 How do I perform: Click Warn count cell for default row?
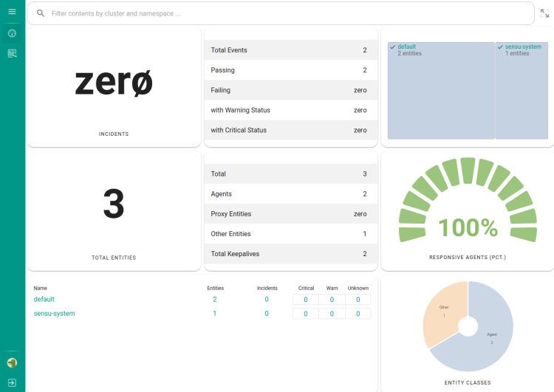pos(332,300)
